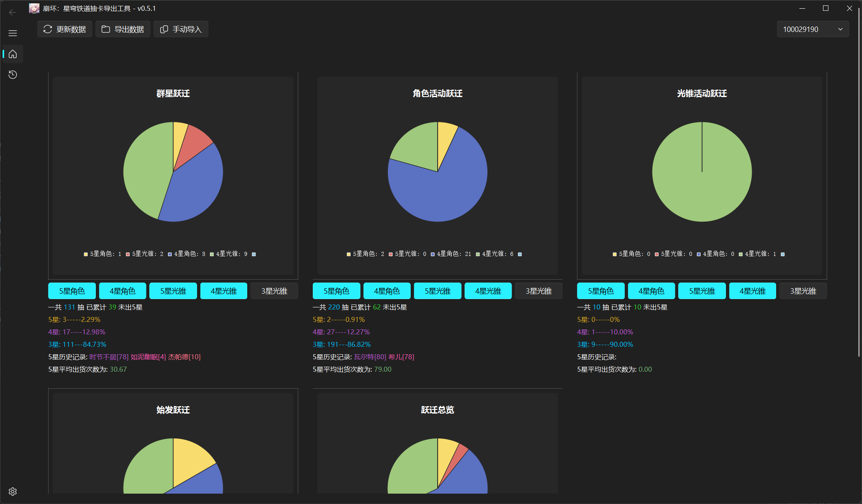Image resolution: width=862 pixels, height=504 pixels.
Task: Click the UID dropdown chevron arrow
Action: (x=840, y=29)
